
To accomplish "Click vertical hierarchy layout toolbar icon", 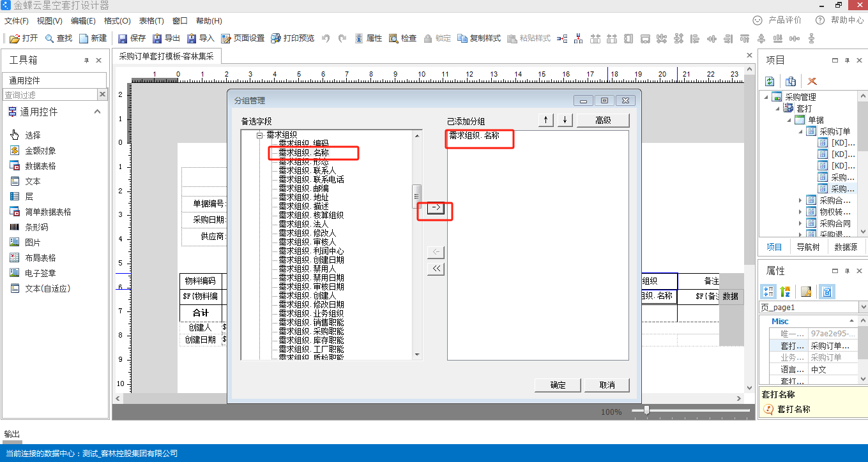I will tap(579, 38).
